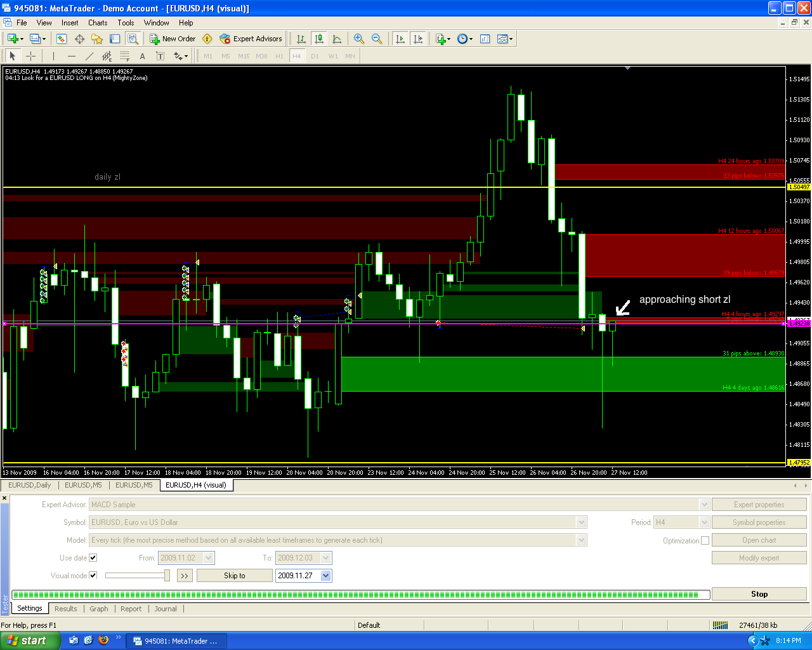
Task: Open the Market Watch window icon
Action: point(62,39)
